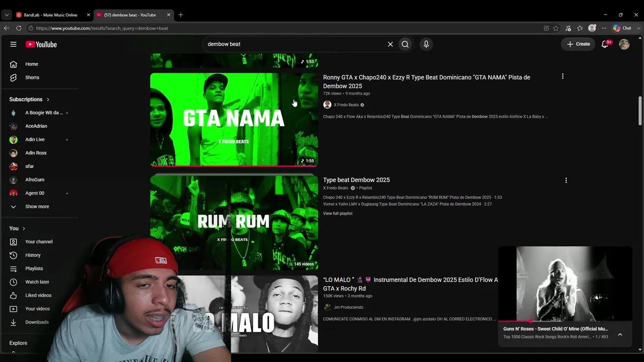Close the dembow beat YouTube tab

[169, 15]
